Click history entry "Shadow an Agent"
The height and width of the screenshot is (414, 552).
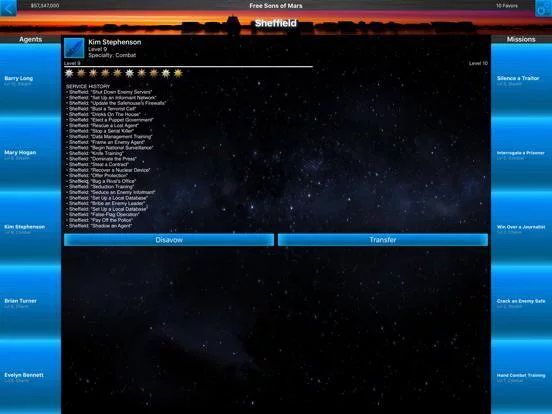pyautogui.click(x=99, y=226)
